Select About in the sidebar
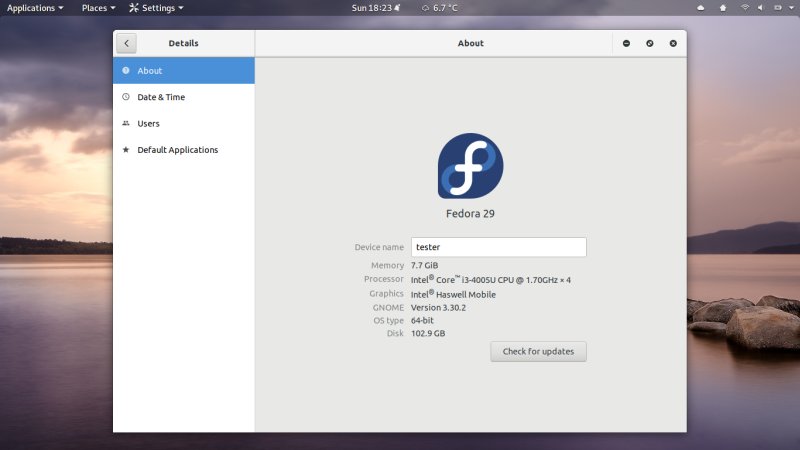 (x=184, y=71)
